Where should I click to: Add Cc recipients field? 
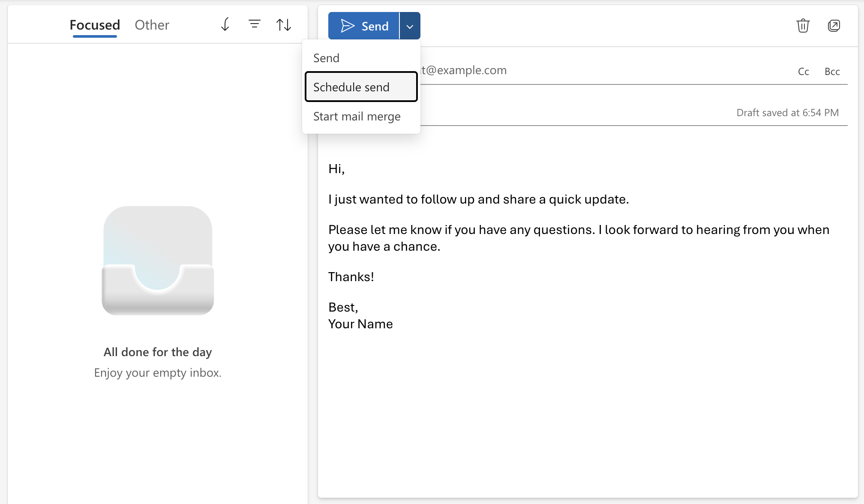[803, 72]
